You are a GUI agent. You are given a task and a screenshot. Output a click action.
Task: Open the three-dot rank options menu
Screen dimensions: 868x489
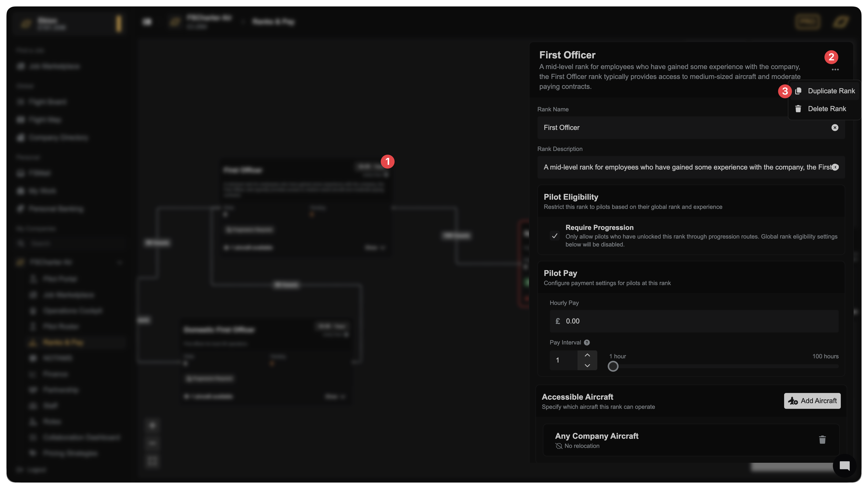[x=835, y=70]
